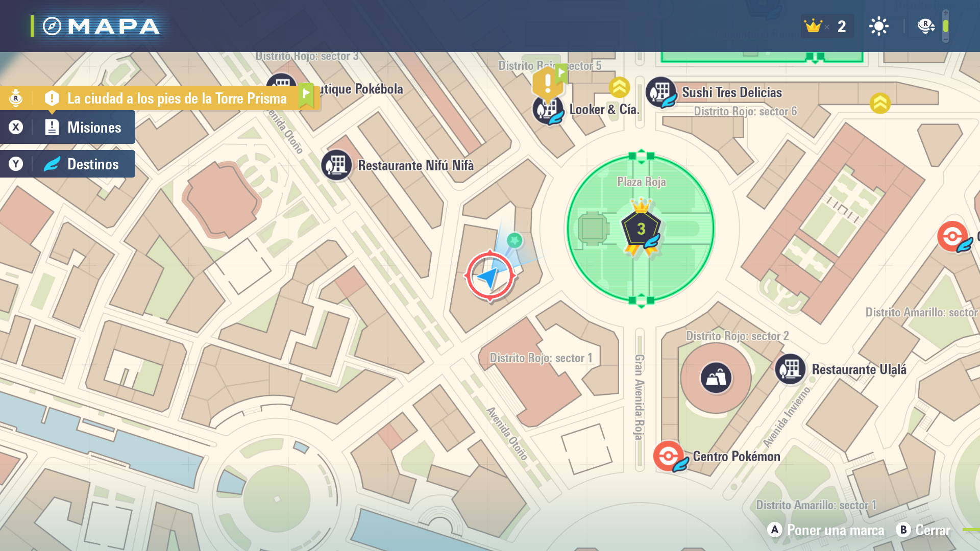Image resolution: width=980 pixels, height=551 pixels.
Task: Click the Sushi Tres Delicias restaurant icon
Action: point(660,92)
